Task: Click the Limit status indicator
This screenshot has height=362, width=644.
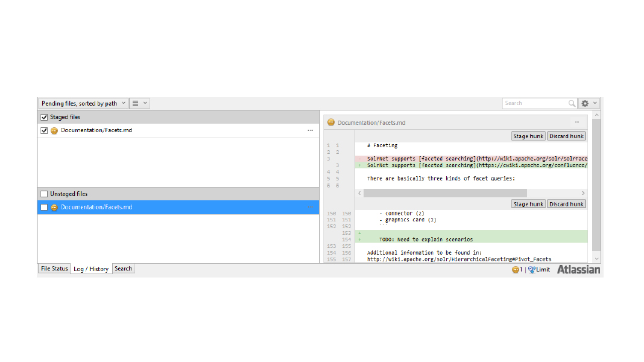Action: 539,270
